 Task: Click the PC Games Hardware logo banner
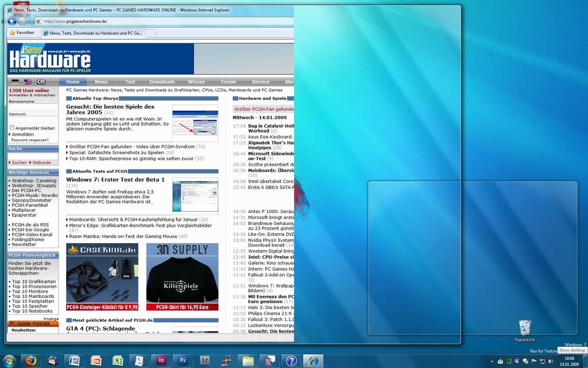[x=50, y=58]
